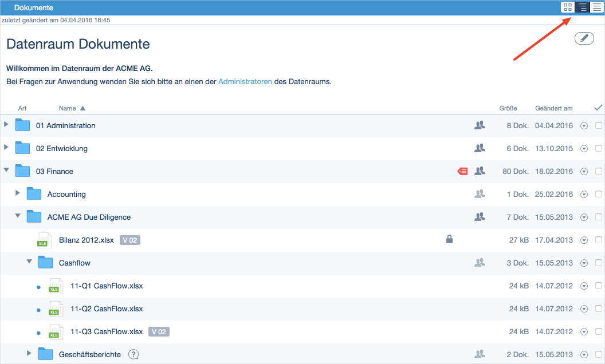Select the 11-Q2 CashFlow.xlsx checkbox

coord(599,308)
